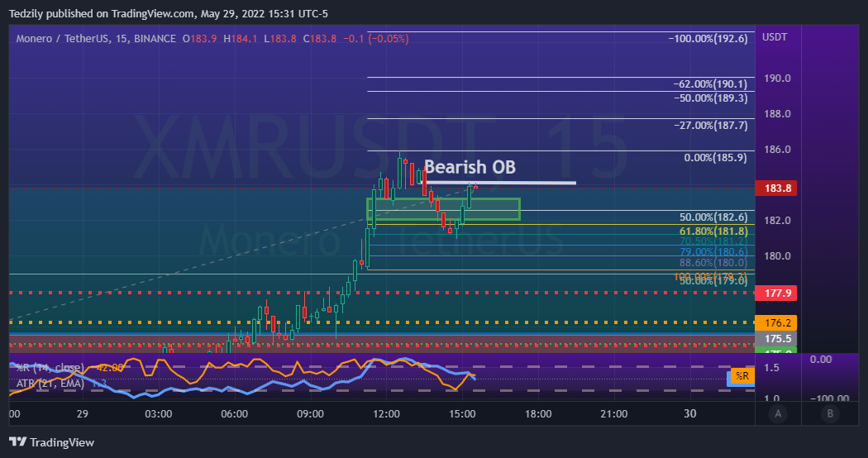Click the grey 175.5 price tag
Image resolution: width=868 pixels, height=458 pixels.
click(776, 338)
